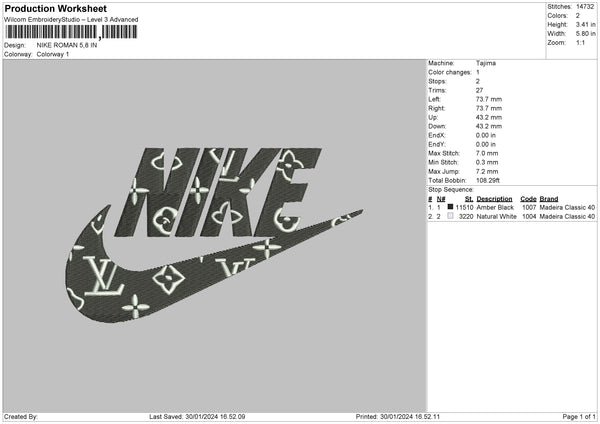Click 'Madeira Classic 40' in Amber Black row
The image size is (600, 424).
pyautogui.click(x=567, y=207)
